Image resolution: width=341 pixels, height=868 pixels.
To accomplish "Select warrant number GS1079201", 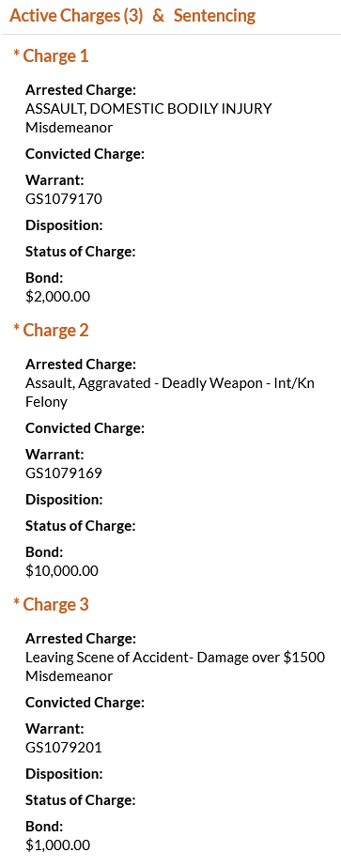I will pyautogui.click(x=64, y=748).
